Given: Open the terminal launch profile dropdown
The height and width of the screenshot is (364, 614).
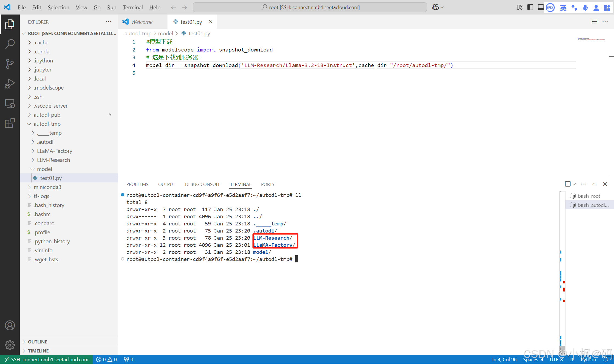Looking at the screenshot, I should click(x=574, y=184).
